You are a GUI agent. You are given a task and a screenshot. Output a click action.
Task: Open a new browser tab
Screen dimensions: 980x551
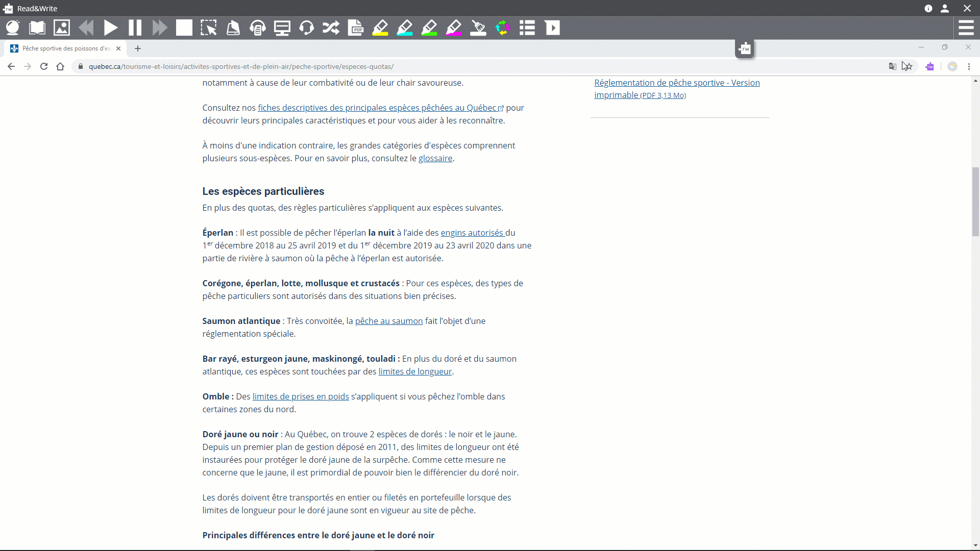[138, 48]
